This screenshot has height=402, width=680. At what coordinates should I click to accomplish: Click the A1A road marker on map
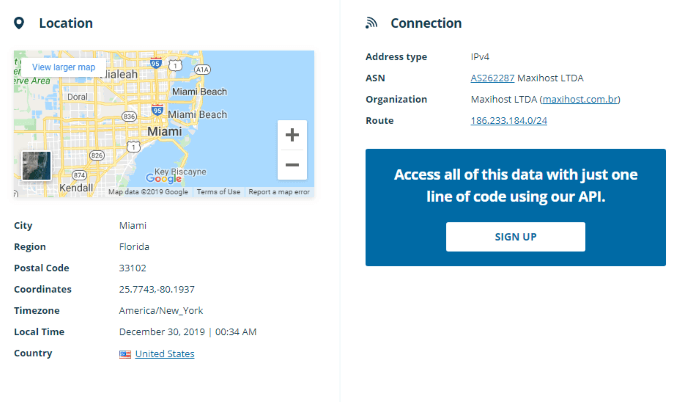coord(201,70)
